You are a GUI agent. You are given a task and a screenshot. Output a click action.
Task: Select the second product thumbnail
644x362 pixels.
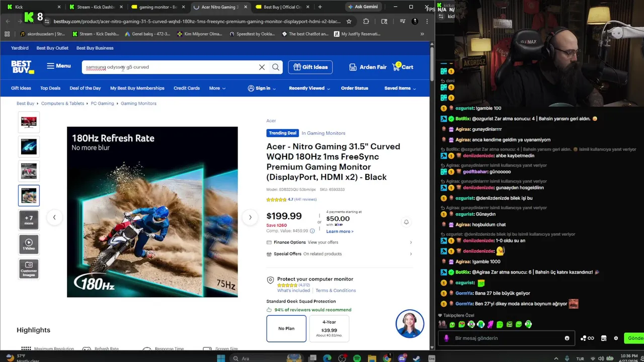(29, 146)
